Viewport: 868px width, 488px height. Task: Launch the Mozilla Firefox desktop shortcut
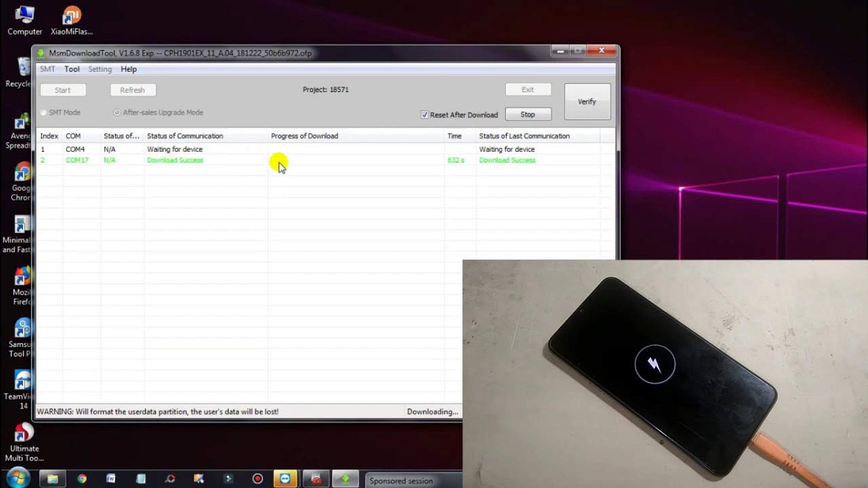[x=21, y=286]
